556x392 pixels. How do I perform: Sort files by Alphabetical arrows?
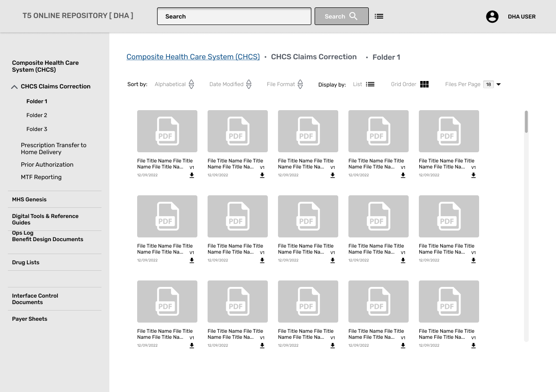click(x=191, y=84)
